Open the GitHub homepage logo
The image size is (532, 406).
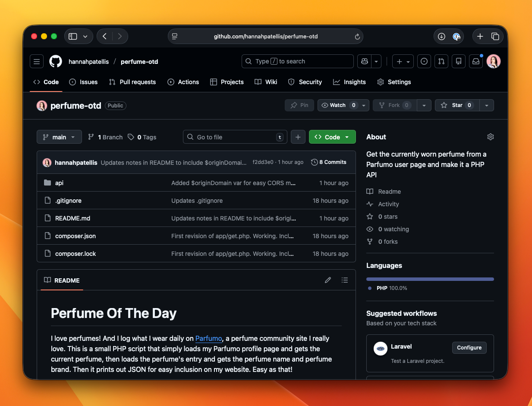point(56,61)
